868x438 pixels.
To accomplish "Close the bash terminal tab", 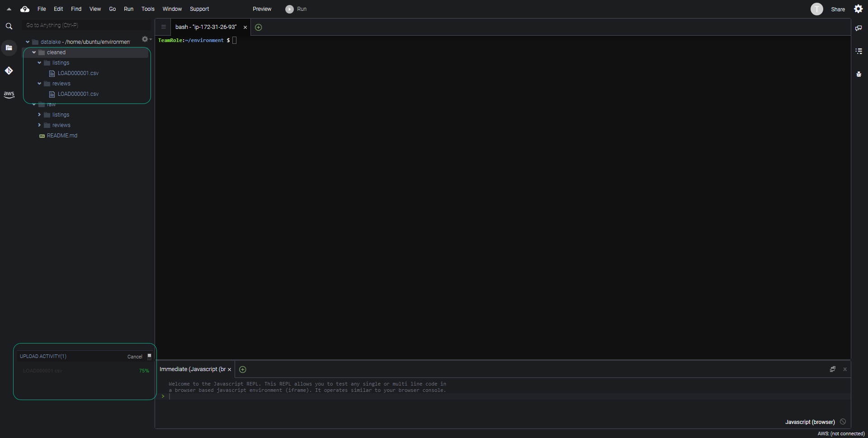I will click(245, 28).
